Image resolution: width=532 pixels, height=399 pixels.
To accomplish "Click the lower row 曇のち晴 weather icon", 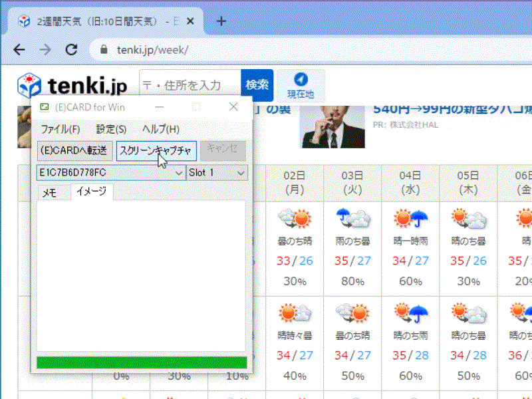I will (353, 313).
